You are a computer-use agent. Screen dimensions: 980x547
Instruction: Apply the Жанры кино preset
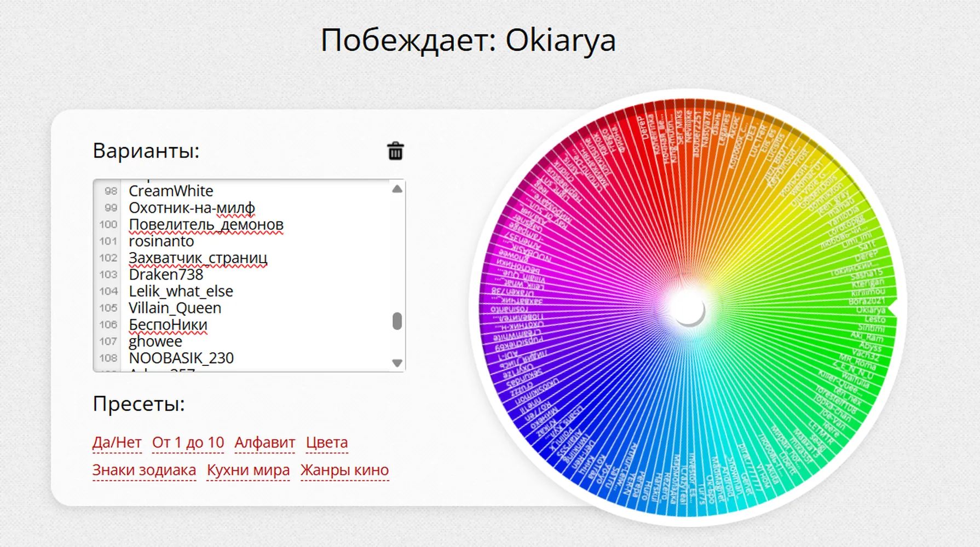pos(345,470)
